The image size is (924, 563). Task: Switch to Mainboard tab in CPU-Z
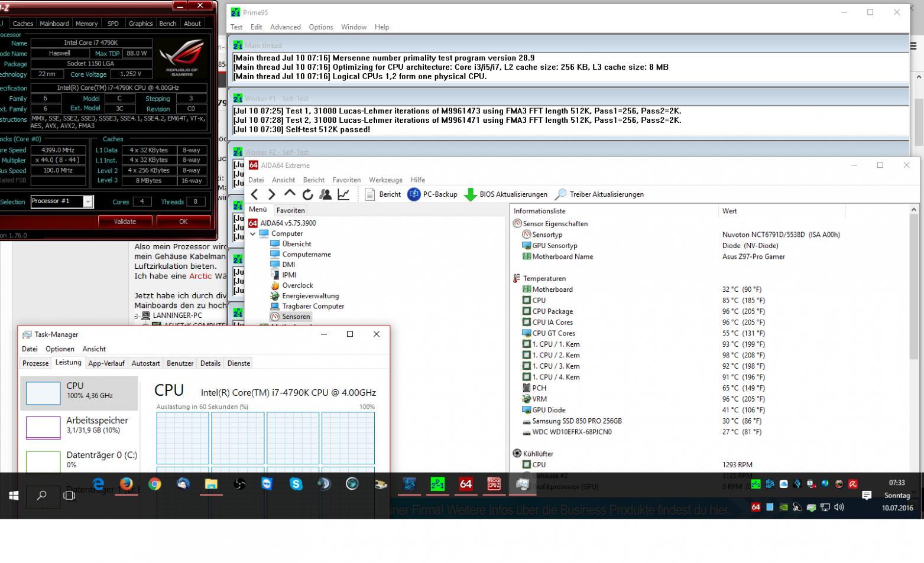(x=54, y=24)
